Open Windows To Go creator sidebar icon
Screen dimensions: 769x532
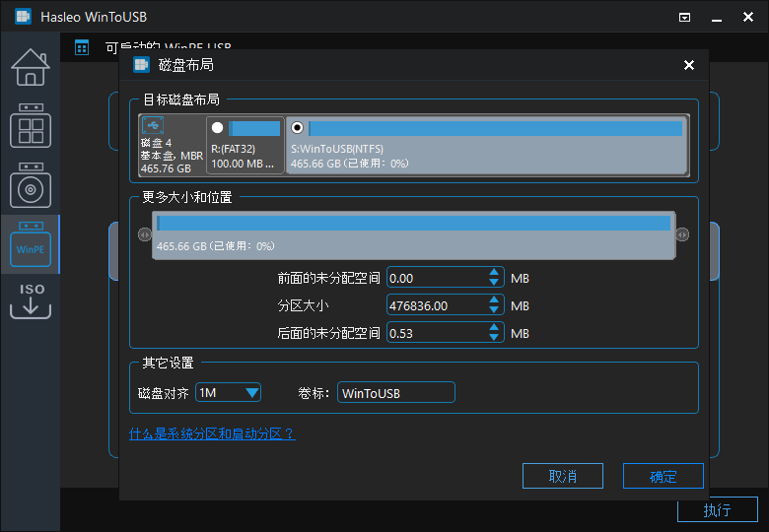31,126
